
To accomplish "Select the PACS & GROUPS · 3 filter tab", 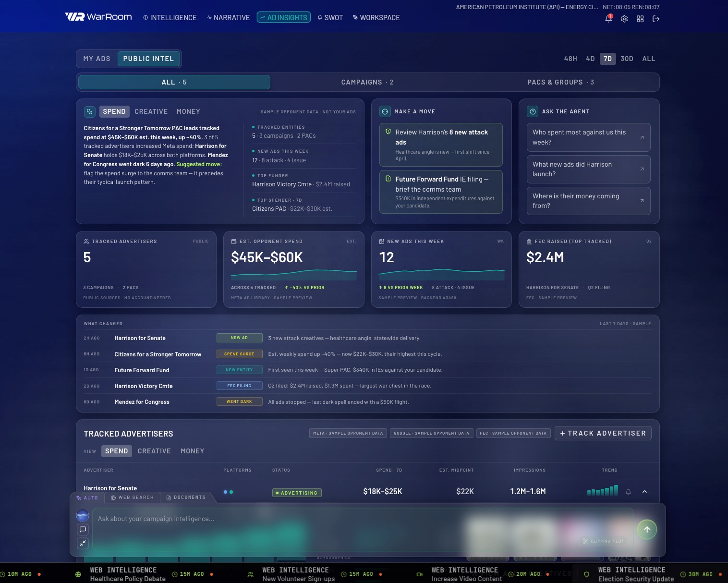I will [561, 82].
